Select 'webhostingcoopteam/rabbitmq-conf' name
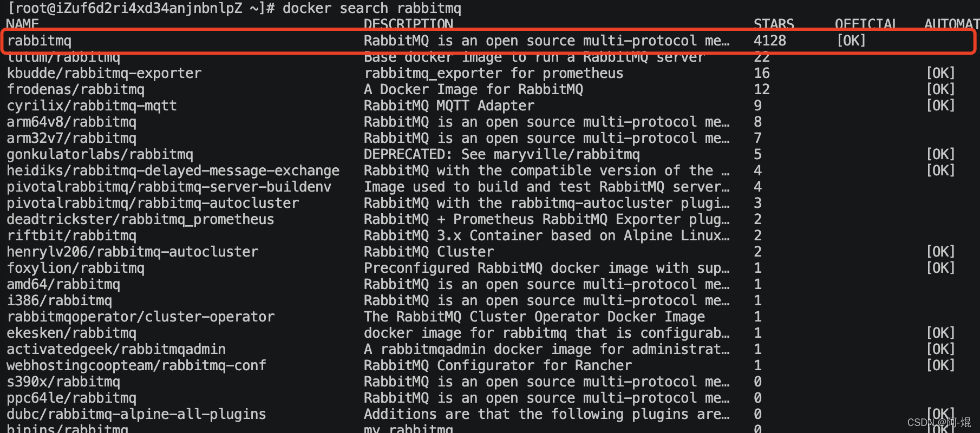The width and height of the screenshot is (980, 433). click(136, 365)
